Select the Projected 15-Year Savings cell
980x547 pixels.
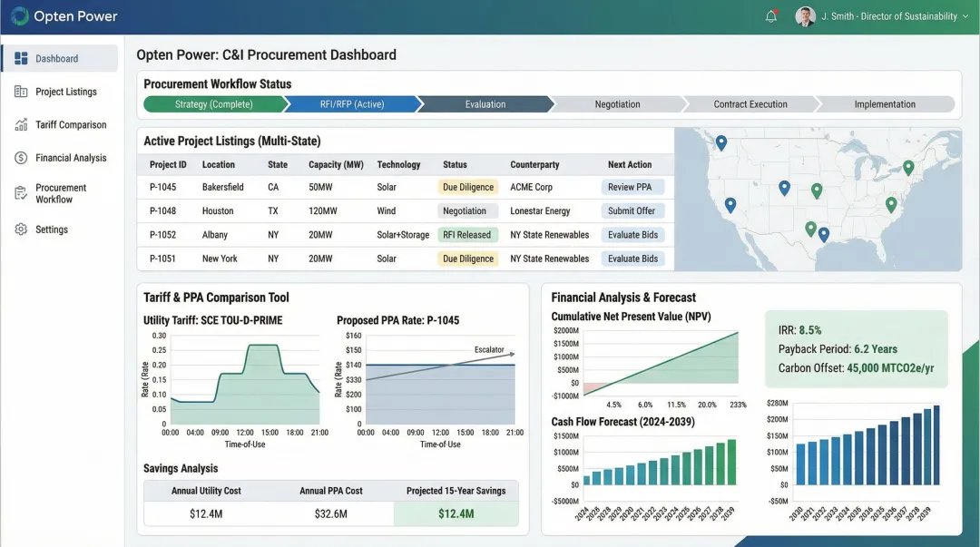click(x=456, y=513)
